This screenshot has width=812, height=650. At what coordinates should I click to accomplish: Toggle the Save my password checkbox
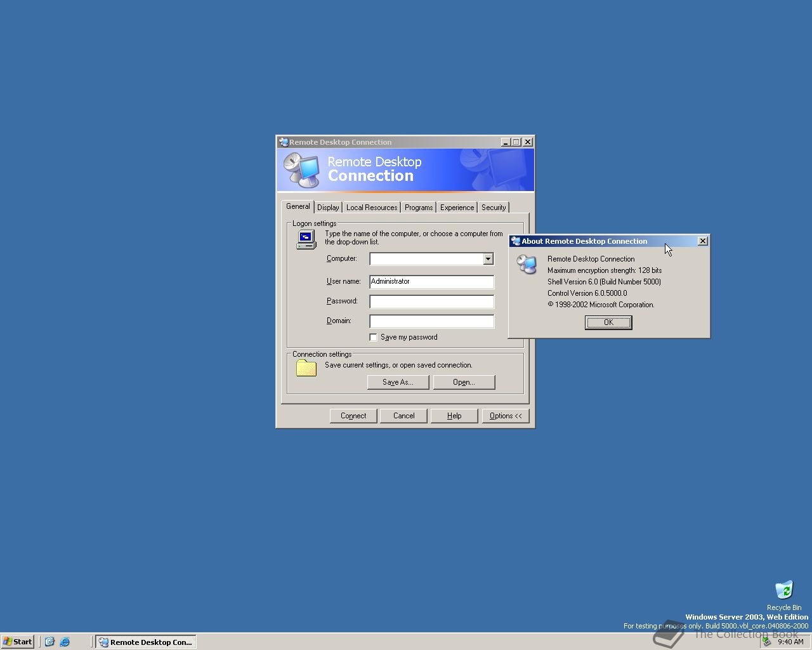(373, 337)
